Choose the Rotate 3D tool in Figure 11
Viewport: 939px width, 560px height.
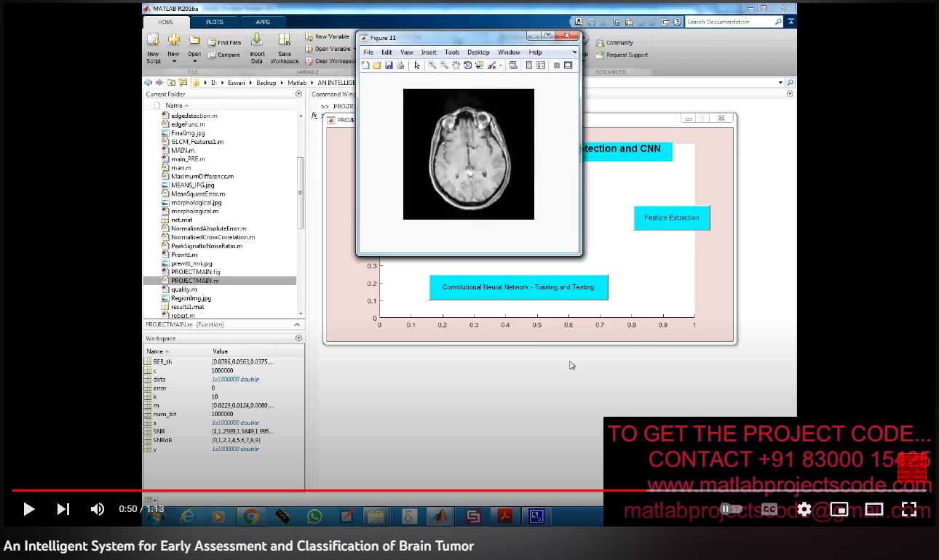(467, 65)
